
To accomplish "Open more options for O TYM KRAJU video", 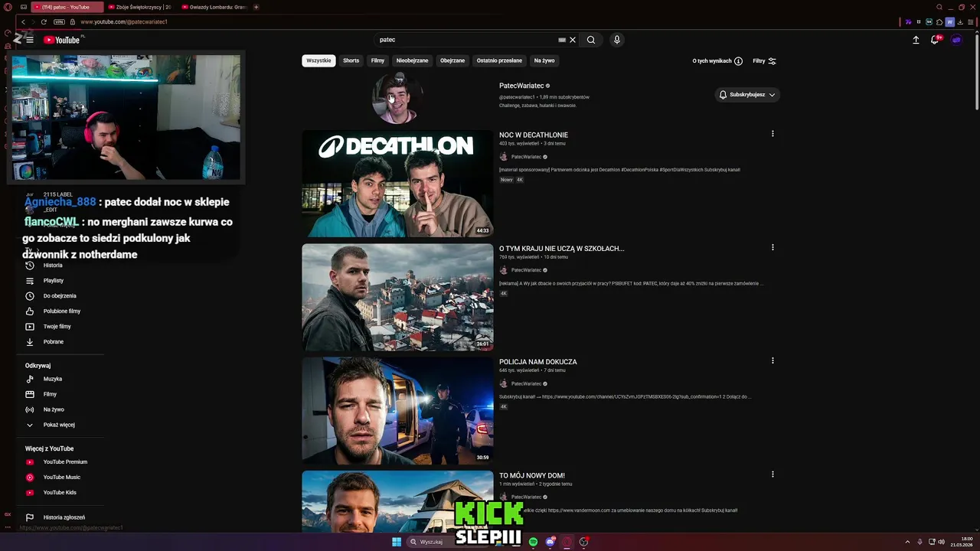I will click(773, 247).
